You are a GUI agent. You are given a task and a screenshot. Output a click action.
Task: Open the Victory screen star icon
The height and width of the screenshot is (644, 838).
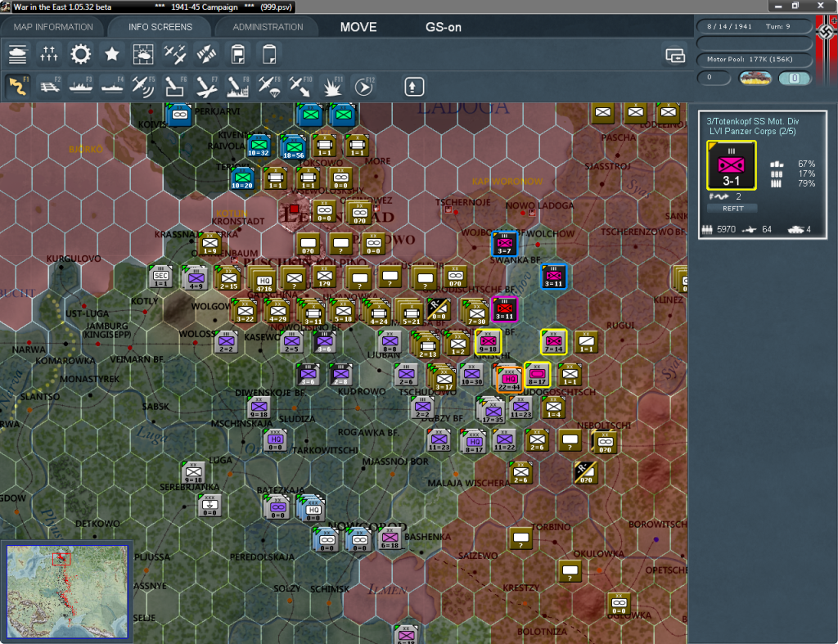[111, 54]
